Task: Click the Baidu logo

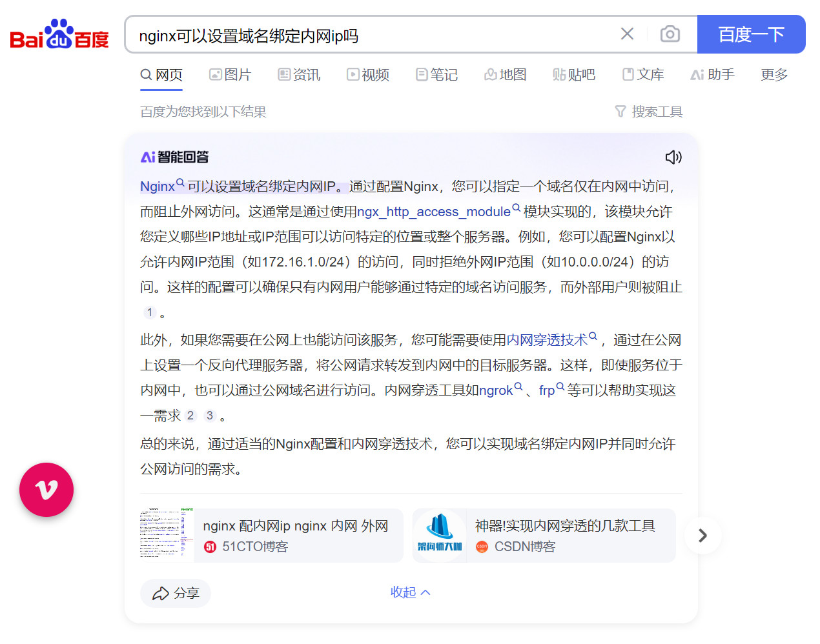Action: tap(59, 35)
